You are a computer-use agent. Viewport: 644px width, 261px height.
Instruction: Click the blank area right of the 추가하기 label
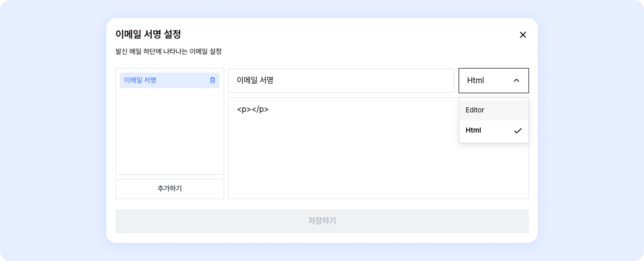pyautogui.click(x=204, y=189)
